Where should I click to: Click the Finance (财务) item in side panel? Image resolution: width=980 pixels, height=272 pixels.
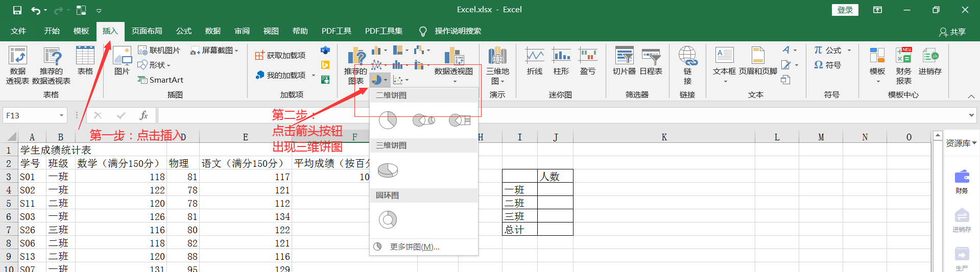pos(962,182)
